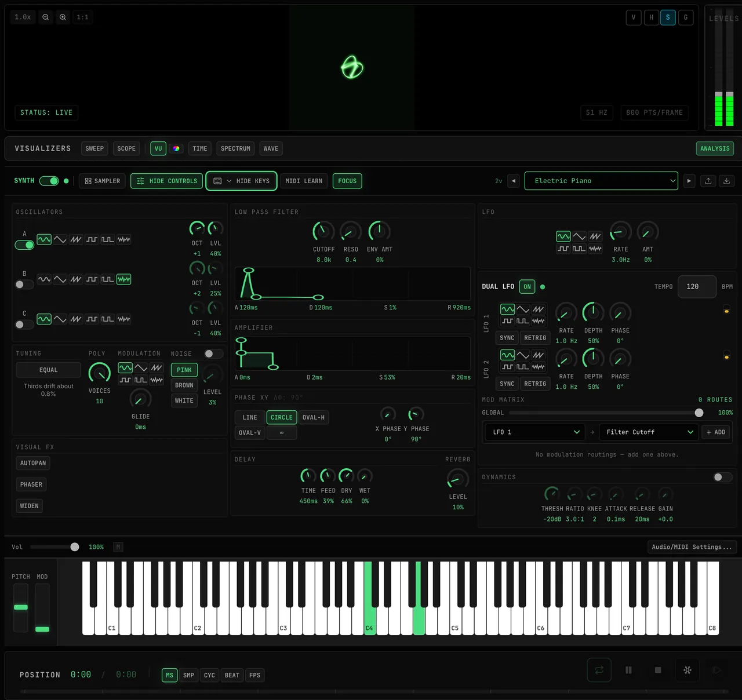The image size is (742, 700).
Task: Disable oscillator A switch
Action: coord(24,245)
